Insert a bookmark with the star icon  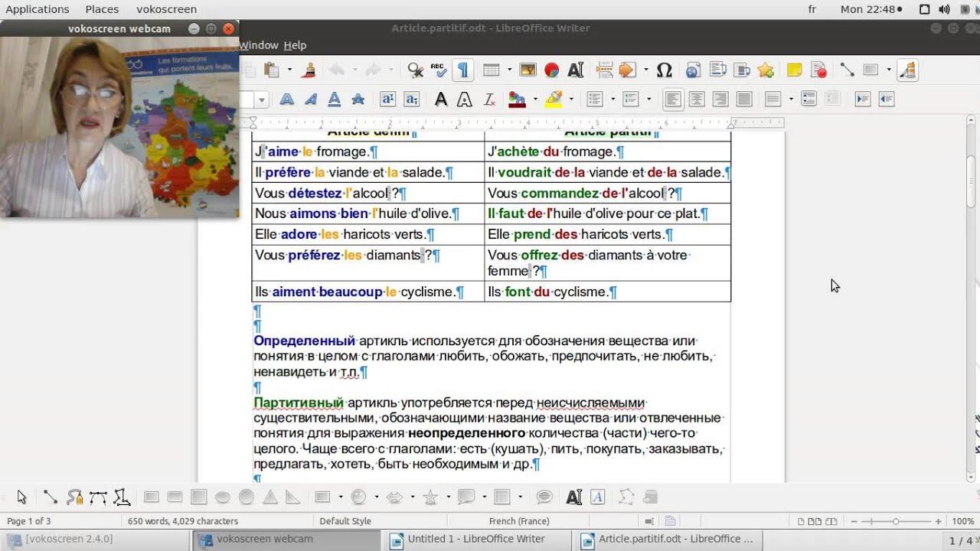pyautogui.click(x=765, y=70)
